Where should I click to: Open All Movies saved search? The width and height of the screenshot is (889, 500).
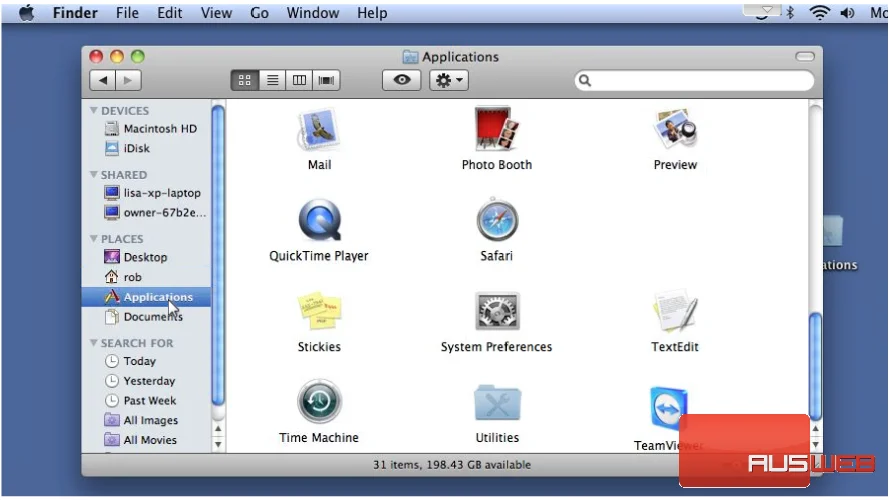140,440
